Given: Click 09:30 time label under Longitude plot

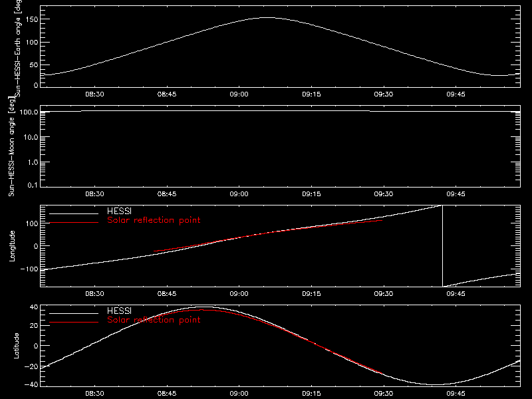Looking at the screenshot, I should [384, 294].
